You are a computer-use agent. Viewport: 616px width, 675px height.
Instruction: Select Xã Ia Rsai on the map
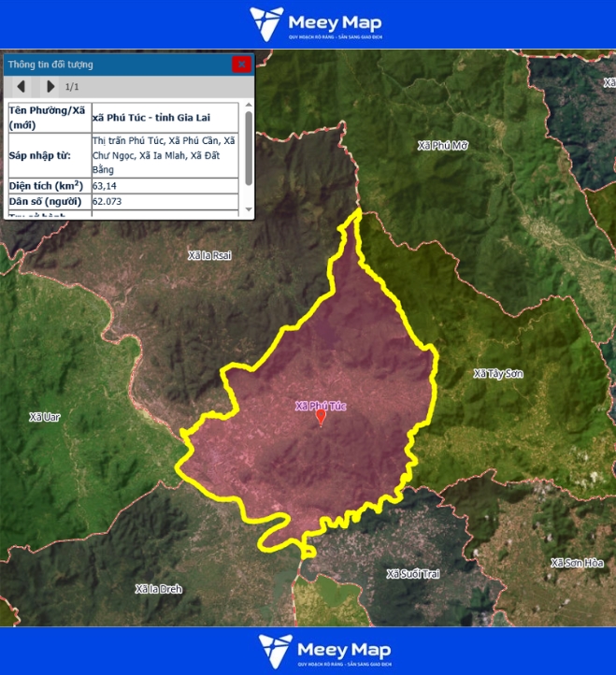tap(208, 254)
